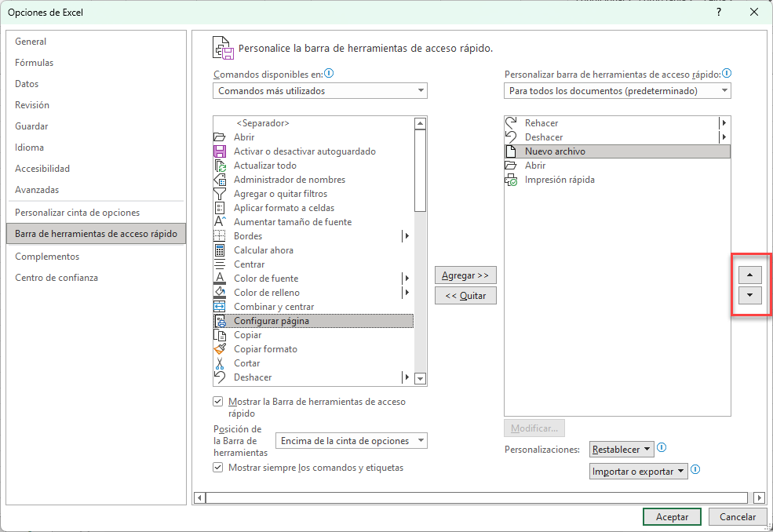Viewport: 773px width, 532px height.
Task: Click the Cancelar button
Action: (738, 517)
